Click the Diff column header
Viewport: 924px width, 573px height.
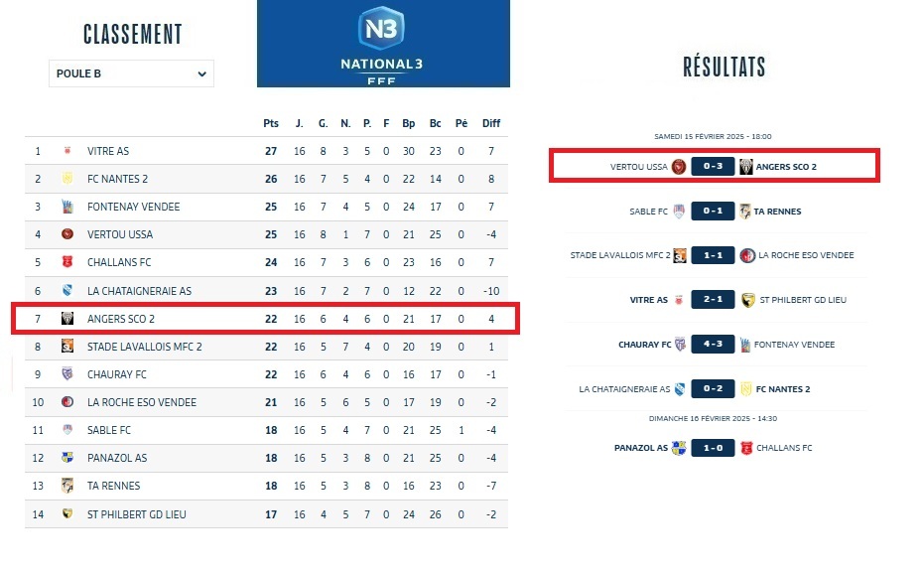[x=491, y=123]
